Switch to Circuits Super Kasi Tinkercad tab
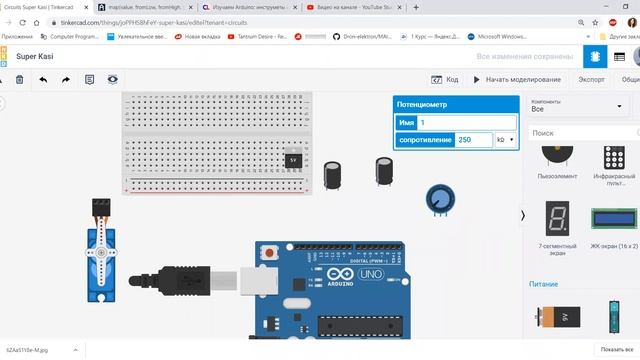Viewport: 640px width, 360px height. tap(39, 7)
